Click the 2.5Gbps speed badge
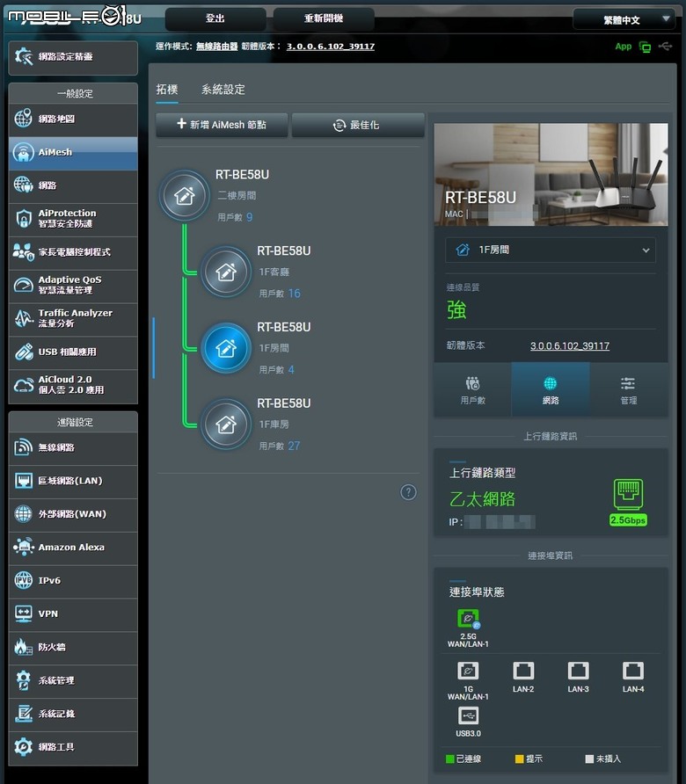The height and width of the screenshot is (784, 686). (x=628, y=520)
